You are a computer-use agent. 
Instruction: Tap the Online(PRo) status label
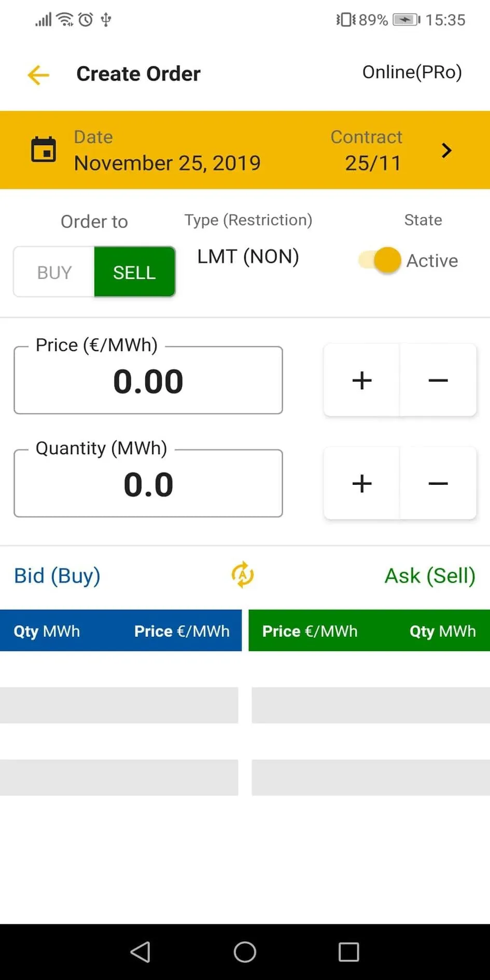[x=412, y=73]
